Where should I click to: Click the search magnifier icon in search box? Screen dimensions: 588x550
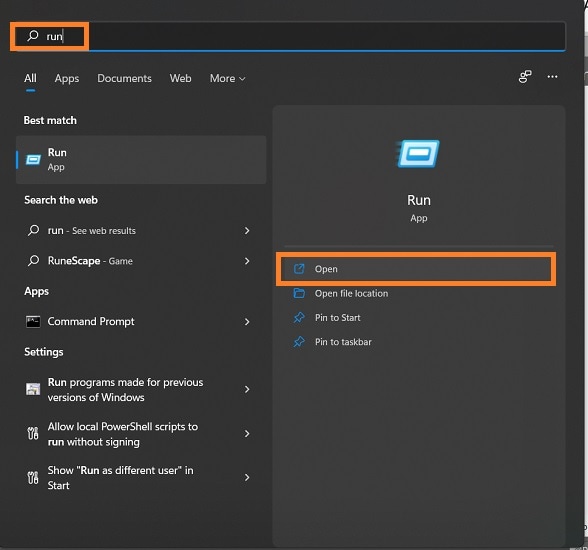(33, 36)
